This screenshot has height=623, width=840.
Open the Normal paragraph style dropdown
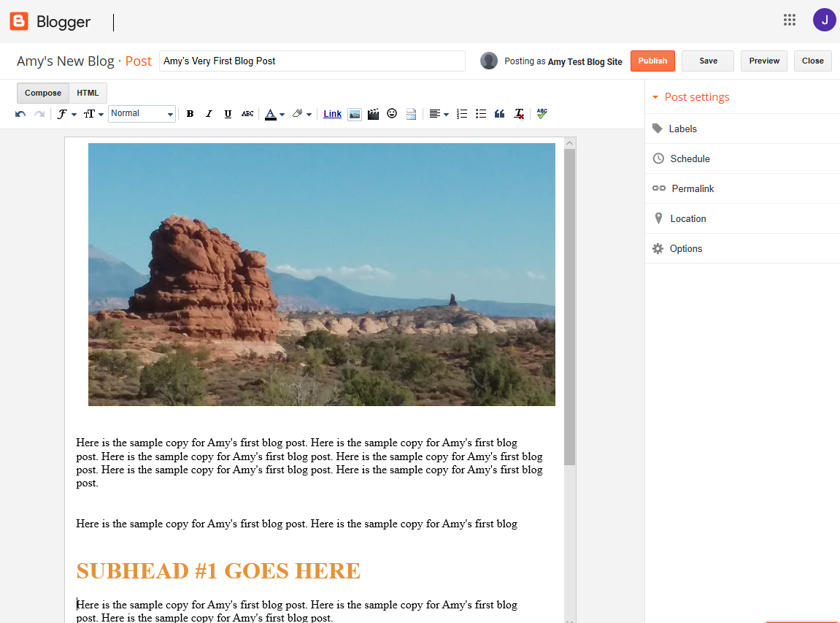pyautogui.click(x=142, y=114)
